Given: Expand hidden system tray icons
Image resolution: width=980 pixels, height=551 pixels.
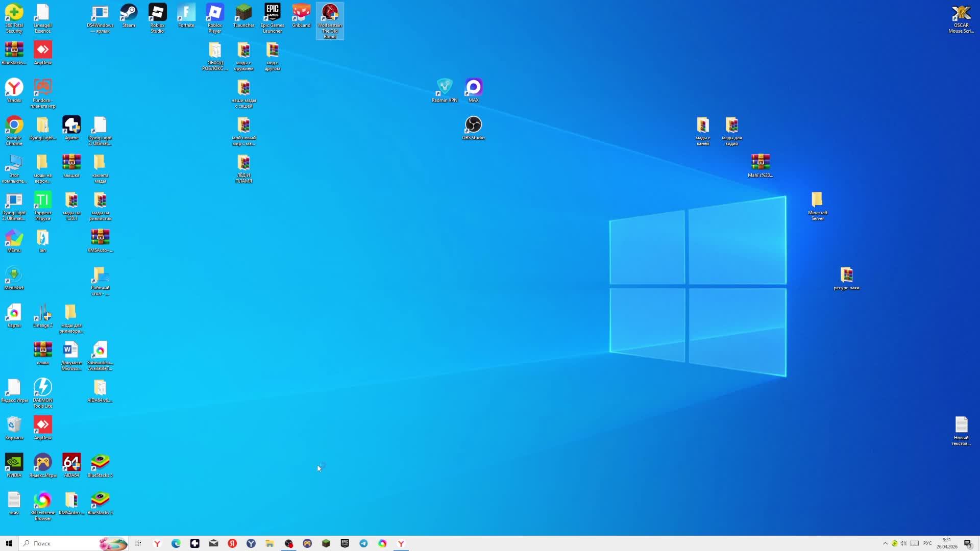Looking at the screenshot, I should tap(885, 543).
